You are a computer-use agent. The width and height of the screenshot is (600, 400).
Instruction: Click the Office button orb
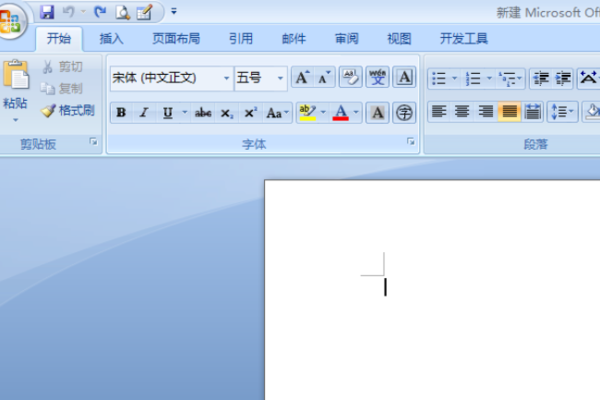[11, 21]
